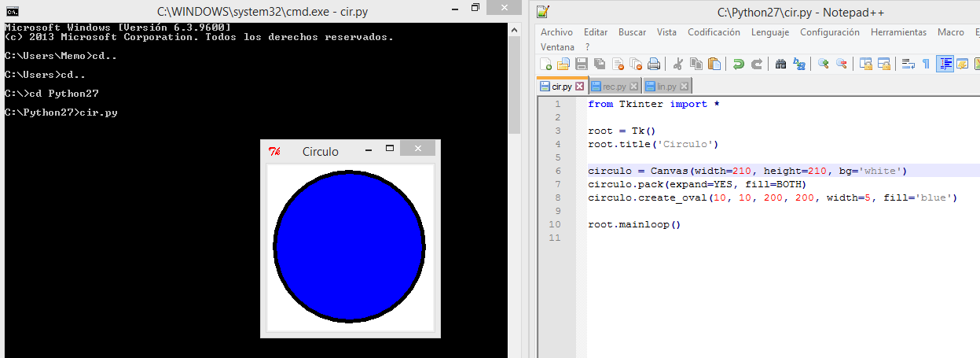Click the Zoom Out magnifier icon
Viewport: 980px width, 358px height.
pyautogui.click(x=841, y=64)
